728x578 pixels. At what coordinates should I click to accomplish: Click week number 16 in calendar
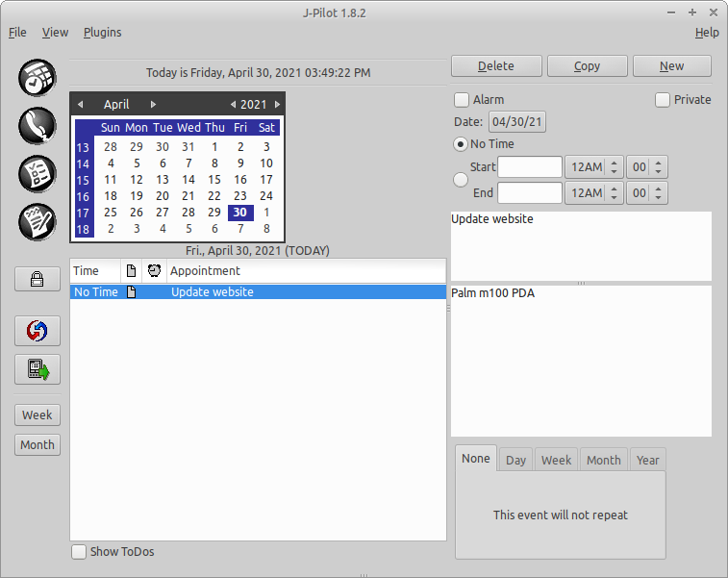(x=83, y=196)
